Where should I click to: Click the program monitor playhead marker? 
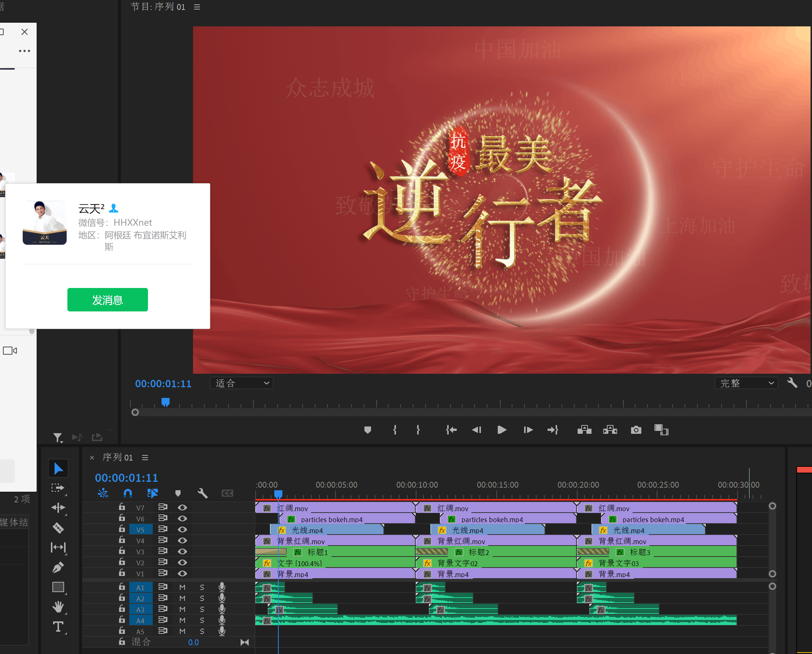[165, 402]
